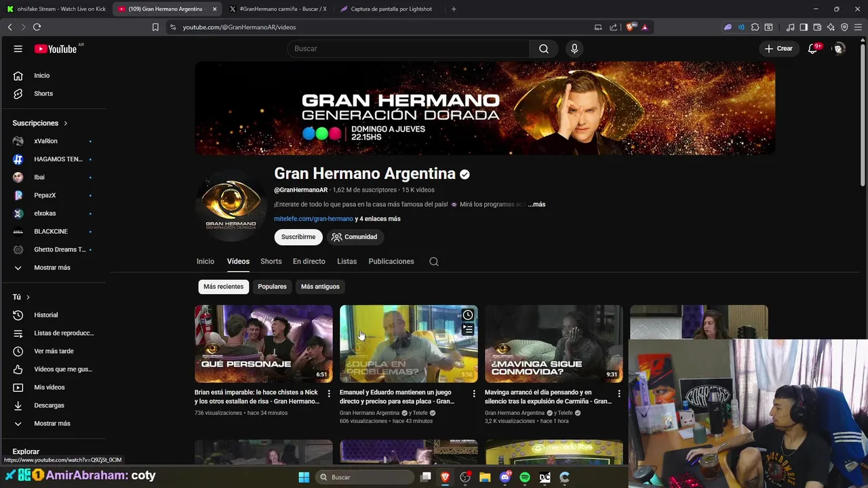Open the notifications bell

(x=812, y=49)
